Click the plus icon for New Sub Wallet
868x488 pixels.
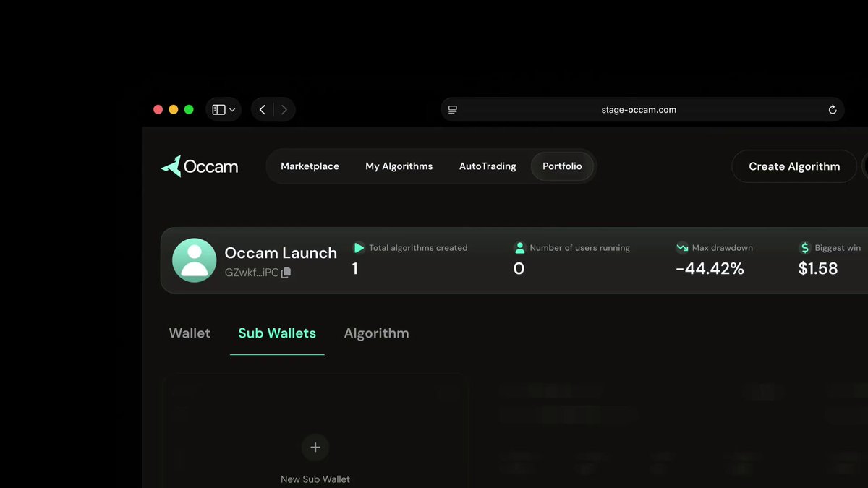tap(315, 448)
